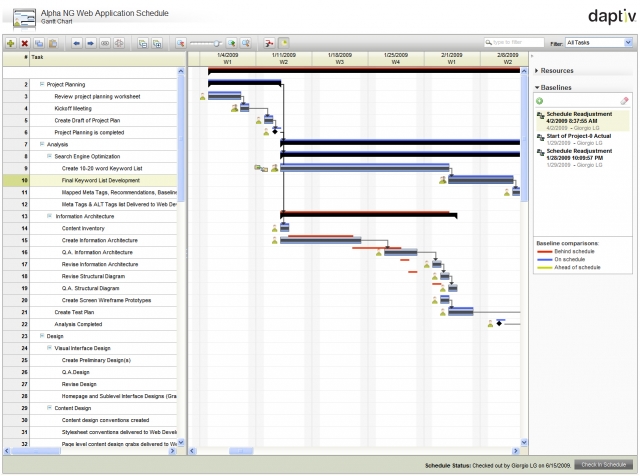Click the green plus Add Task icon
Image resolution: width=640 pixels, height=476 pixels.
click(x=11, y=45)
